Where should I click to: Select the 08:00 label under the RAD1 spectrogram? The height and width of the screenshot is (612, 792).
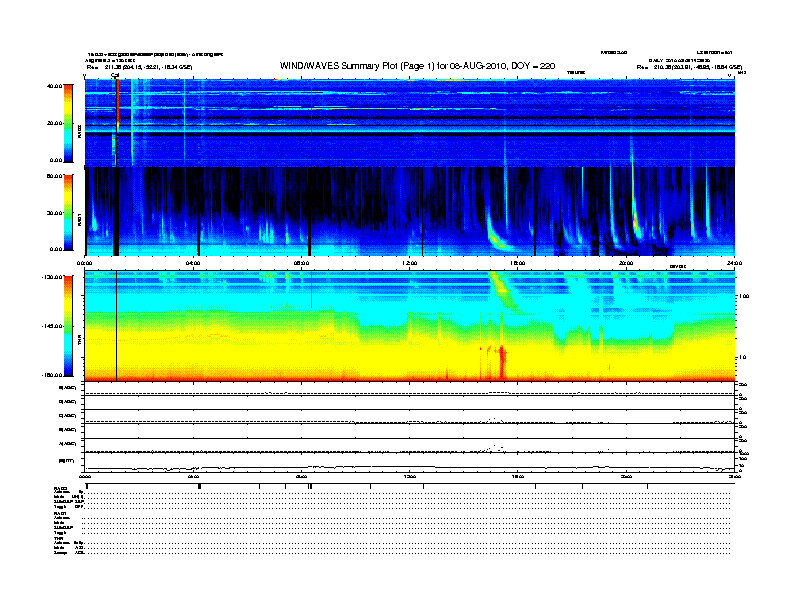click(x=302, y=263)
